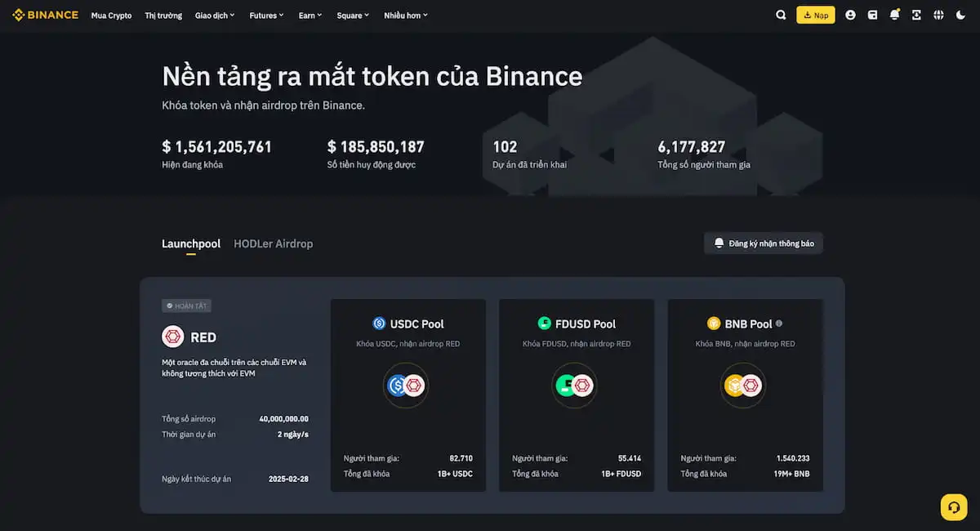Click the RED project logo
980x531 pixels.
tap(173, 337)
